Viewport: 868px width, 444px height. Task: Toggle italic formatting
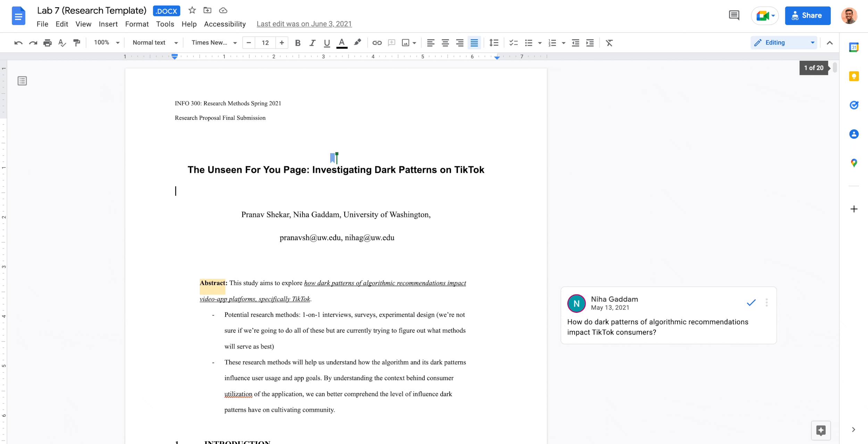[312, 43]
